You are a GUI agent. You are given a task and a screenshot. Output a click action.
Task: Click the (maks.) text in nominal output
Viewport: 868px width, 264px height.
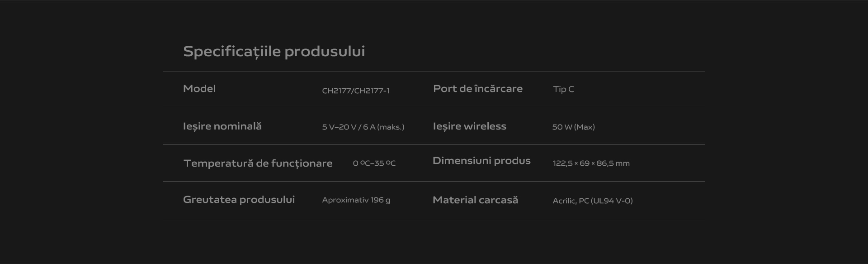(x=391, y=127)
